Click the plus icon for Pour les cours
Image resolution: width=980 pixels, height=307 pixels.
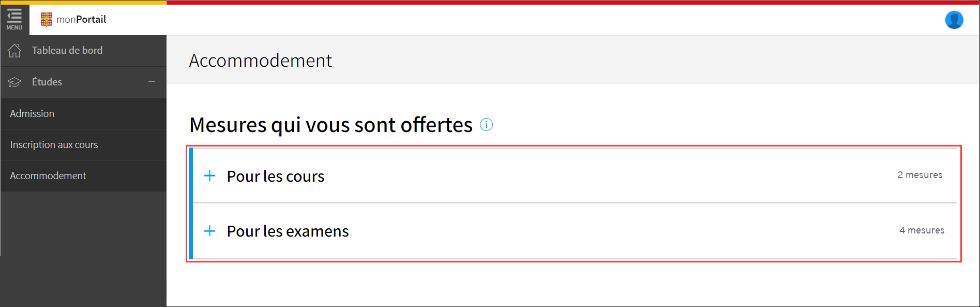coord(209,176)
